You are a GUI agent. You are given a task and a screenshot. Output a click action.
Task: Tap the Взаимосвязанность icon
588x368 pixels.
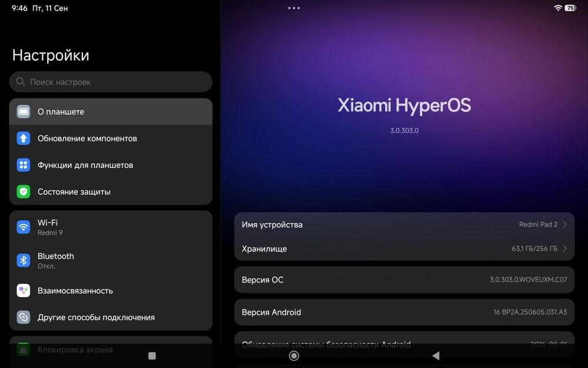pos(24,291)
